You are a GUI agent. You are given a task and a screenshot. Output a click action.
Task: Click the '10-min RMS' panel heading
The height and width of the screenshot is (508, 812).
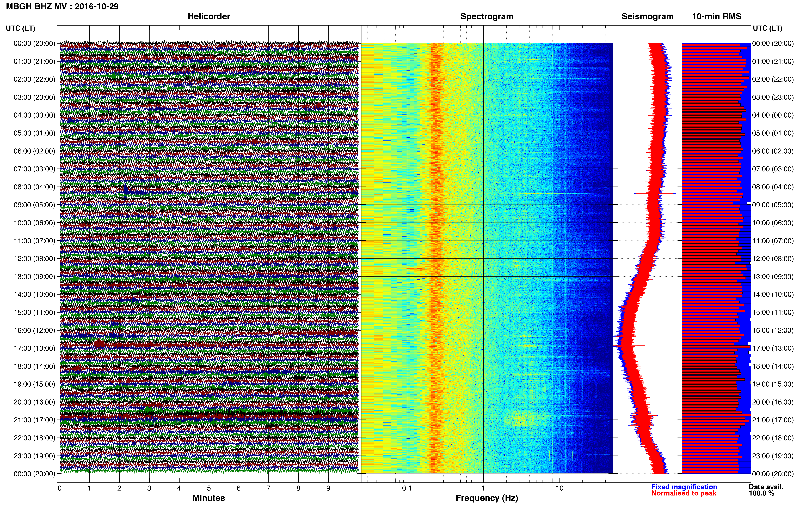coord(717,16)
